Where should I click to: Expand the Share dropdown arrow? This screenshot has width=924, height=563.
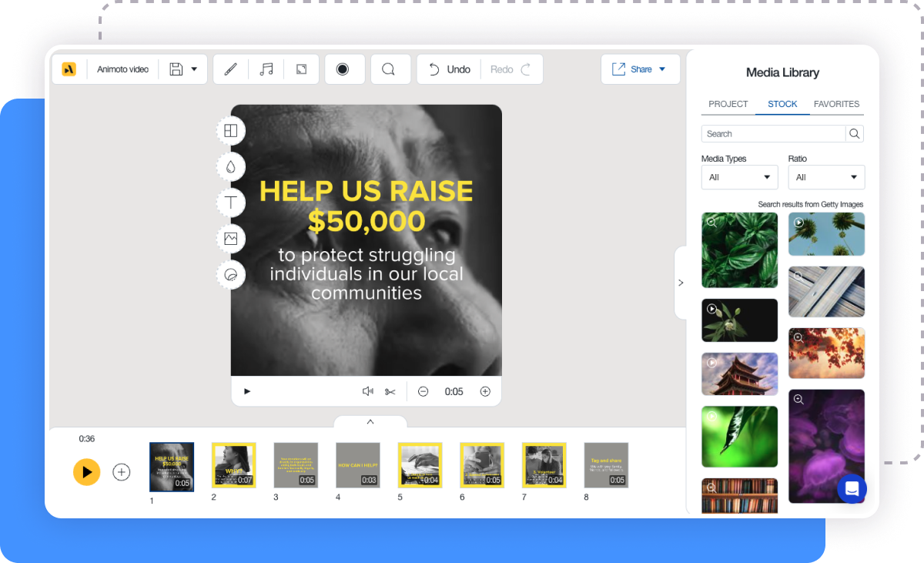663,69
